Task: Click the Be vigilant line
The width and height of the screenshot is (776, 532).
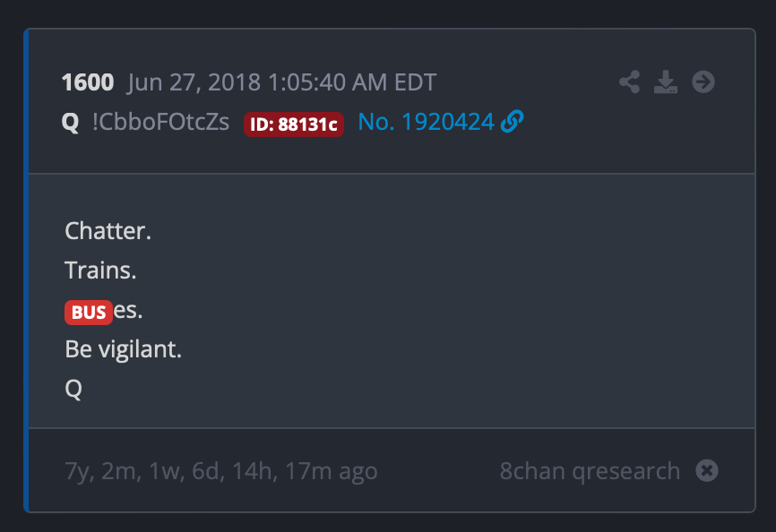Action: pyautogui.click(x=123, y=348)
